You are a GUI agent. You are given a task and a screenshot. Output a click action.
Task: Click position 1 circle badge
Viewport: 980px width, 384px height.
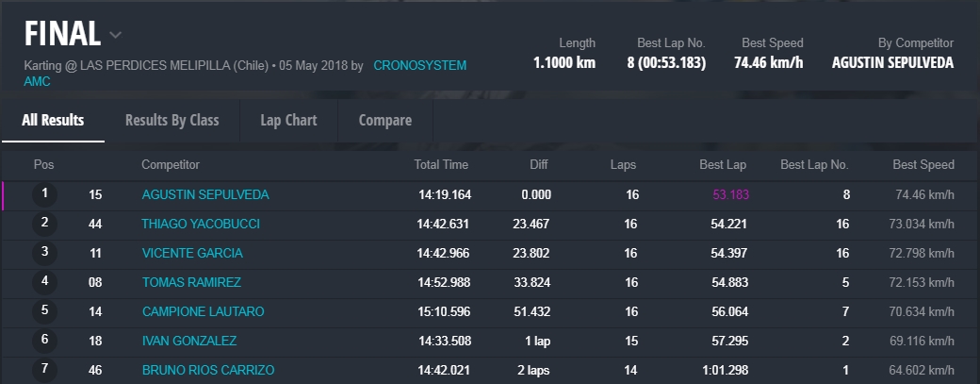click(44, 194)
